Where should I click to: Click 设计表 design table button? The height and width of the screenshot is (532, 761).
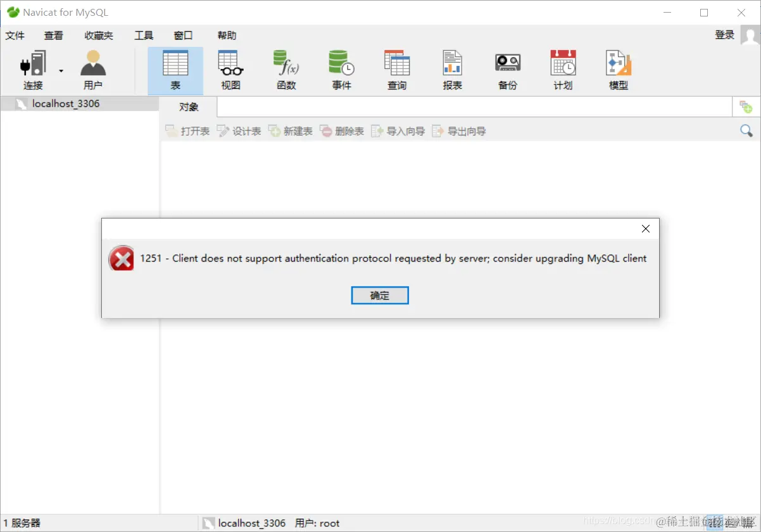[239, 131]
